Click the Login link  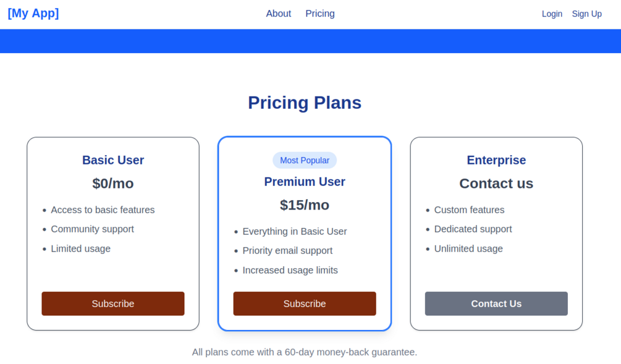pos(552,14)
